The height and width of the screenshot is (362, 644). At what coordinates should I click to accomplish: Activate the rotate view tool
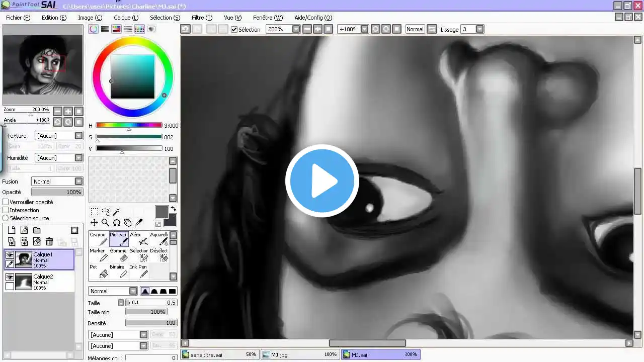[116, 223]
